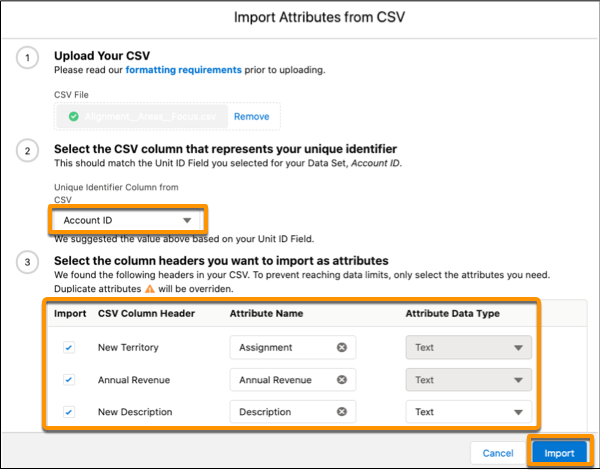This screenshot has height=470, width=600.
Task: Open data type dropdown for Annual Revenue row
Action: tap(469, 380)
